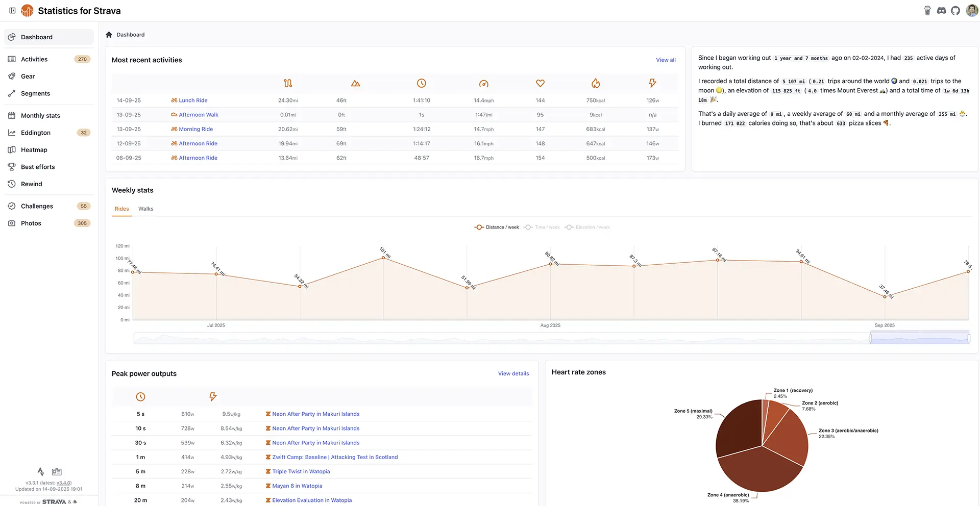Viewport: 980px width, 506px height.
Task: Click the weekly chart zoom range slider
Action: 919,338
